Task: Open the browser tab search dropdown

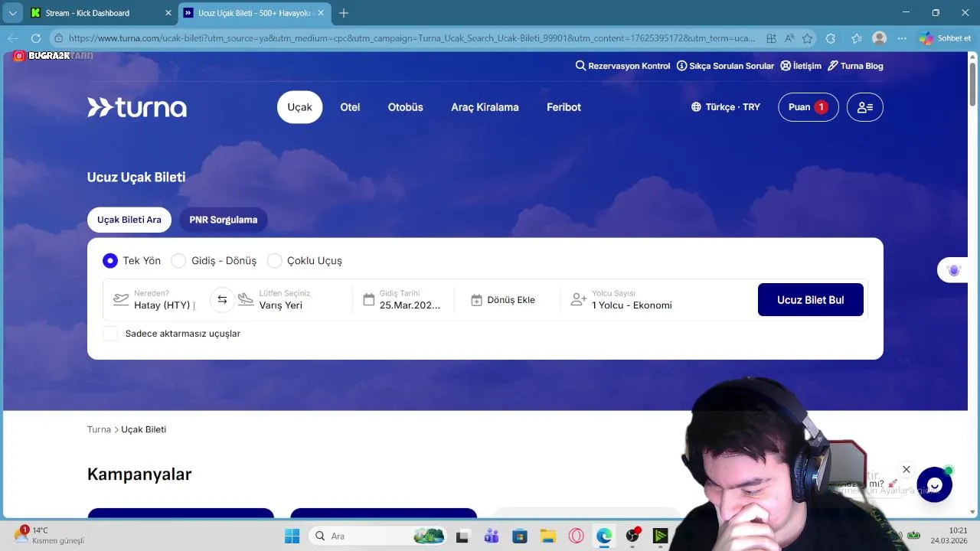Action: pos(12,13)
